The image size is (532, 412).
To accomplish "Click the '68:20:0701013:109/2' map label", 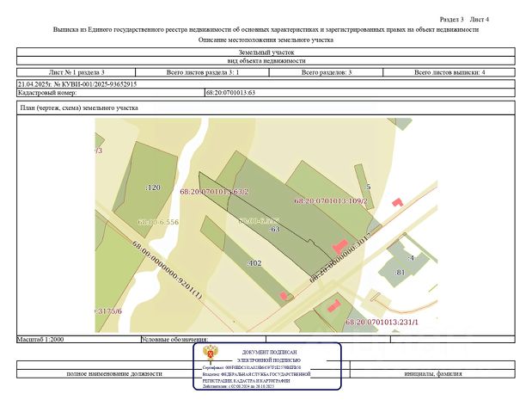I will [331, 200].
